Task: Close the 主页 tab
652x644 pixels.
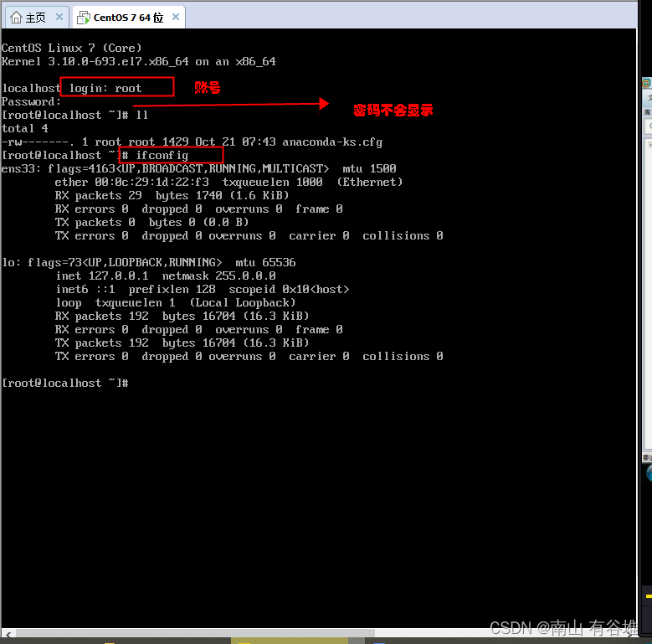Action: coord(59,17)
